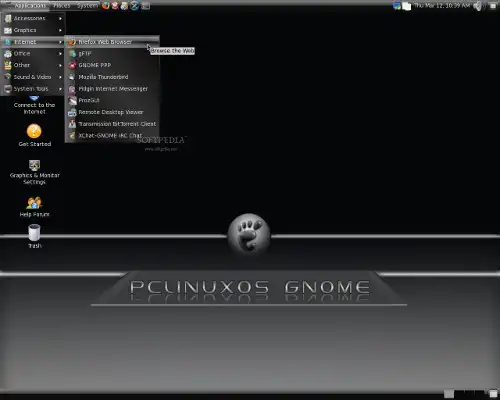Open the Applications menu
Screen dimensions: 500x400
30,6
